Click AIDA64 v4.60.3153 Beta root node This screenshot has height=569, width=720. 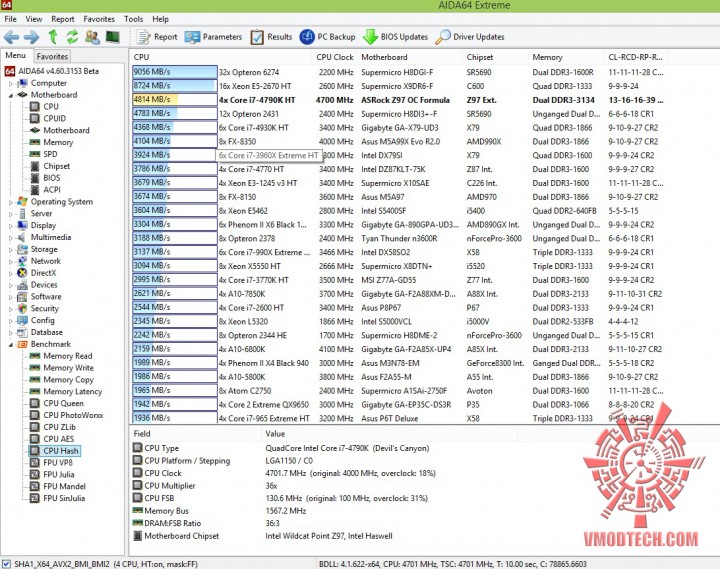pos(51,71)
